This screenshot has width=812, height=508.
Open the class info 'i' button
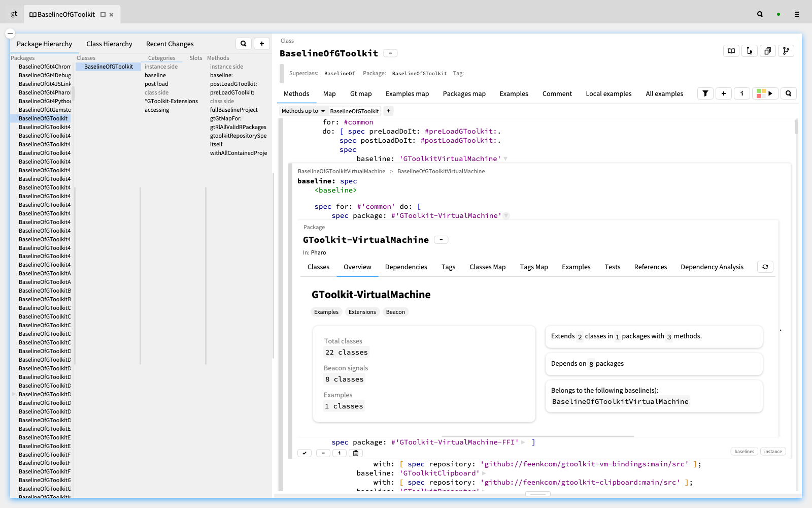click(x=742, y=93)
